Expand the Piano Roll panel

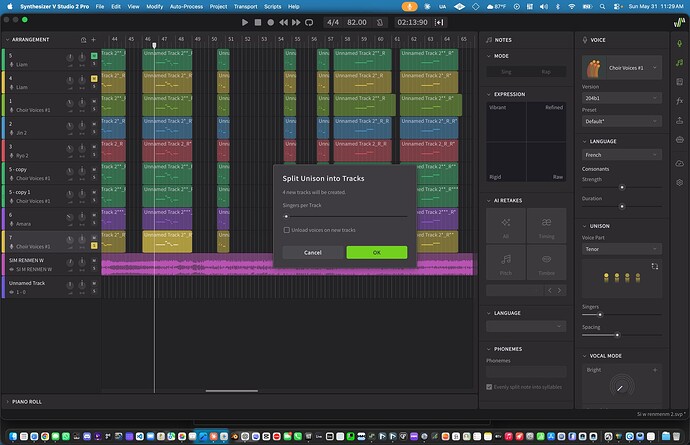pos(7,402)
